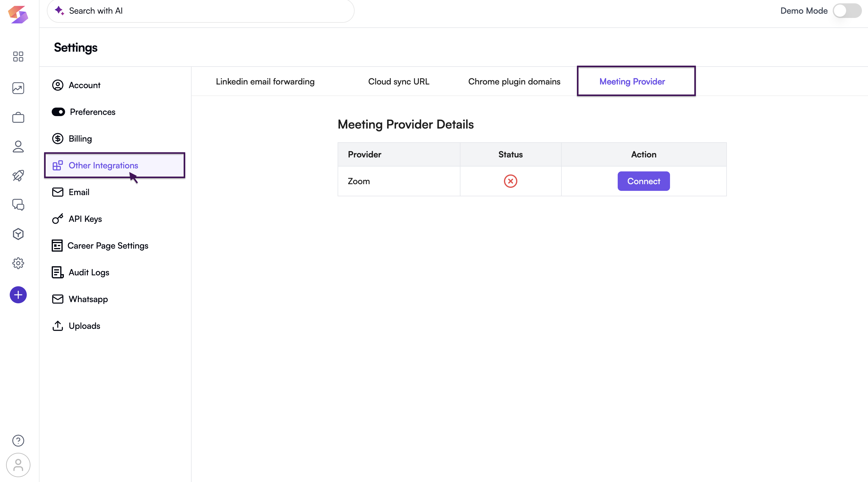The height and width of the screenshot is (482, 868).
Task: Click the app logo in top-left corner
Action: pos(18,15)
